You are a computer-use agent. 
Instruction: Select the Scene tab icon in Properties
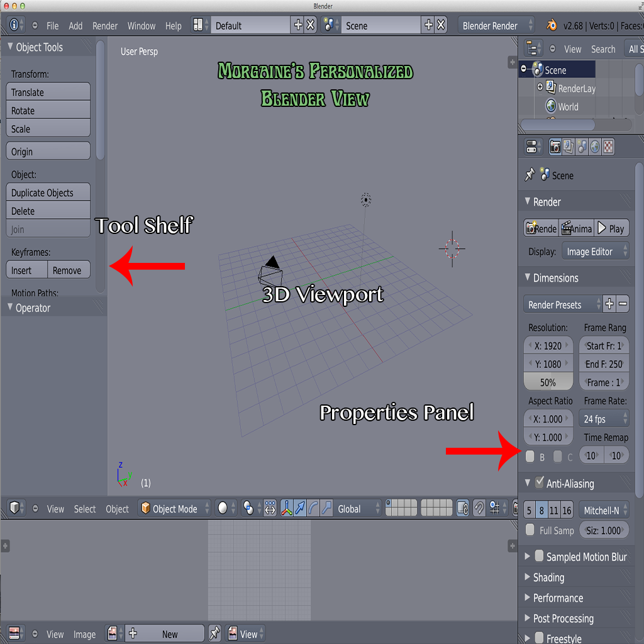[582, 147]
